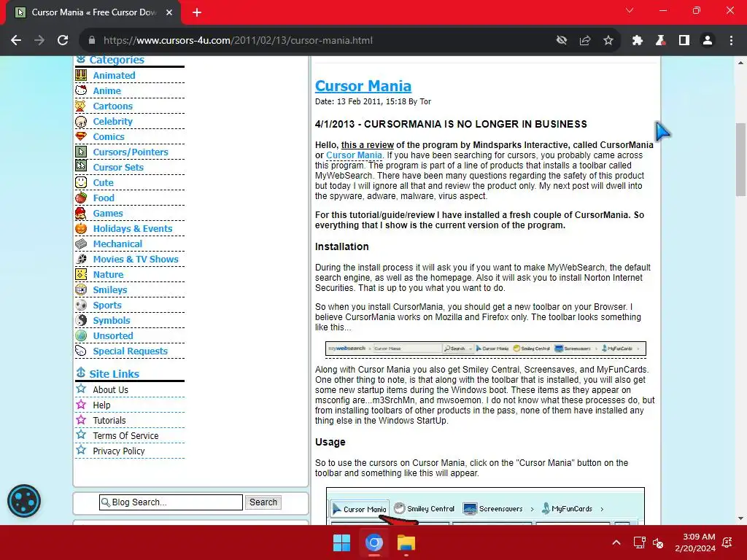The image size is (747, 560).
Task: Open the Windows Start menu
Action: (x=341, y=542)
